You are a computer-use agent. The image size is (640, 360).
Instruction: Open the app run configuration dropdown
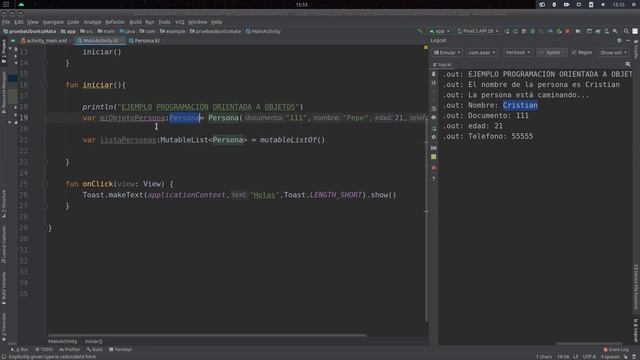pyautogui.click(x=439, y=31)
